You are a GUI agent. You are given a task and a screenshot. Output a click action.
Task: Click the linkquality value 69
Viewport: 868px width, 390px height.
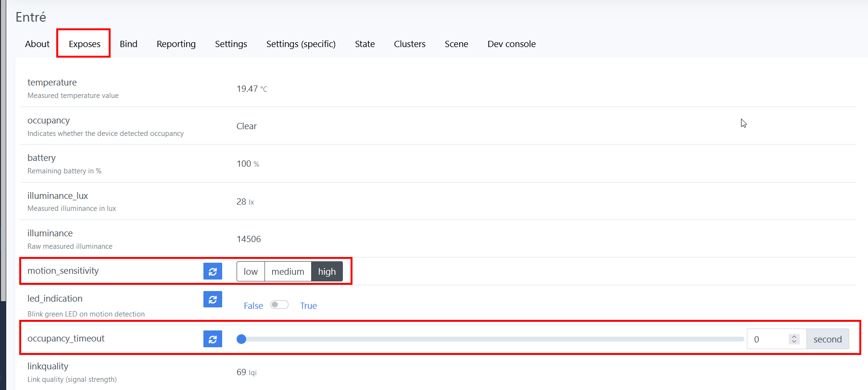click(241, 372)
